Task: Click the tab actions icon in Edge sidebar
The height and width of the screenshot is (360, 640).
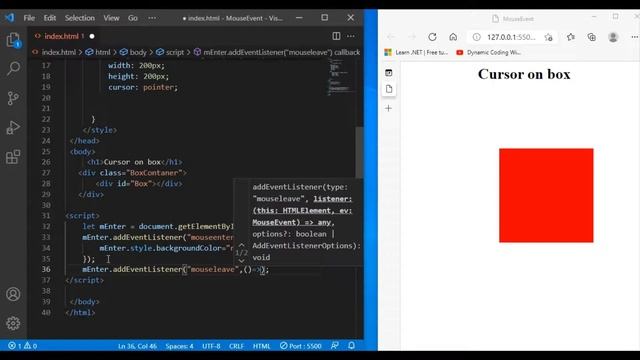Action: click(389, 73)
